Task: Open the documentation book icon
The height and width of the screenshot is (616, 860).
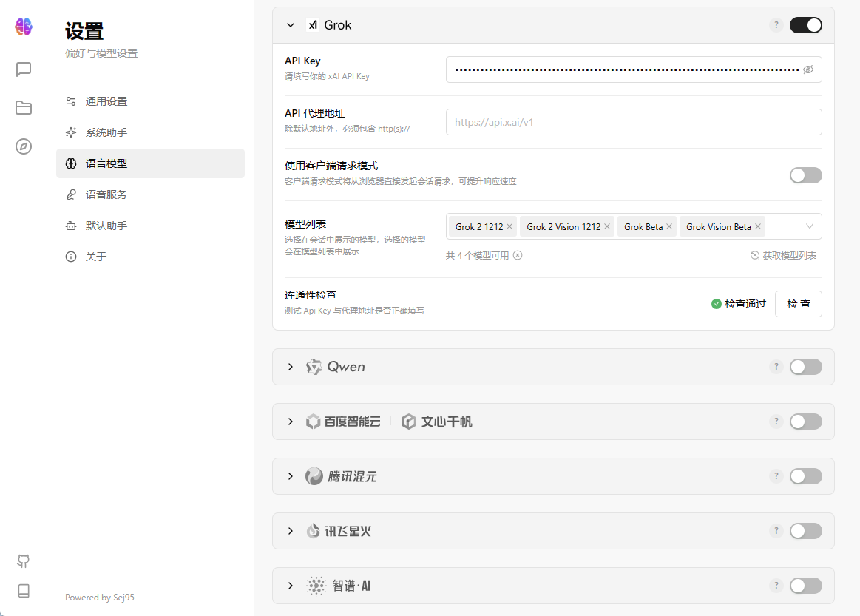Action: click(24, 591)
